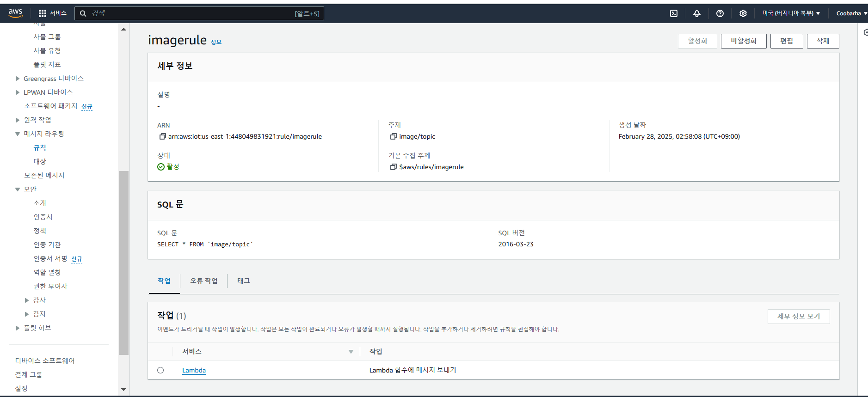Select the Lambda action radio button
Image resolution: width=868 pixels, height=397 pixels.
(160, 370)
